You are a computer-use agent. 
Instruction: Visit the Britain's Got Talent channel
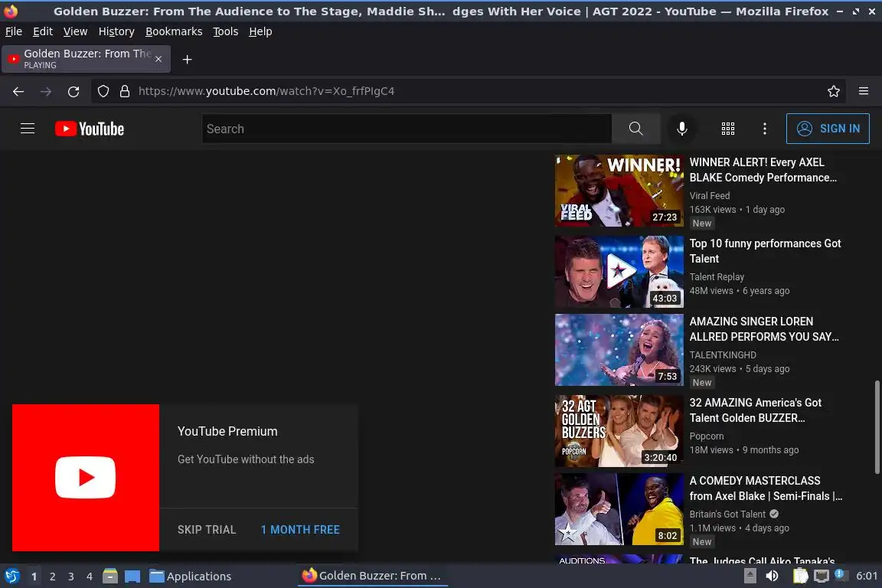[x=727, y=514]
